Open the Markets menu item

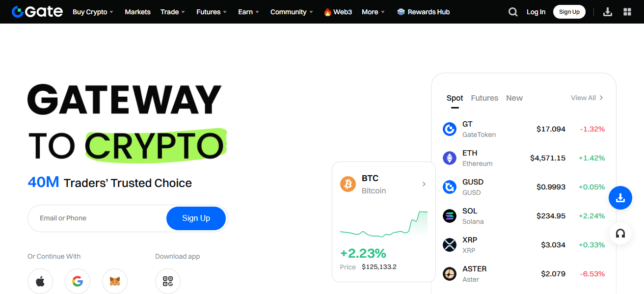[x=137, y=12]
